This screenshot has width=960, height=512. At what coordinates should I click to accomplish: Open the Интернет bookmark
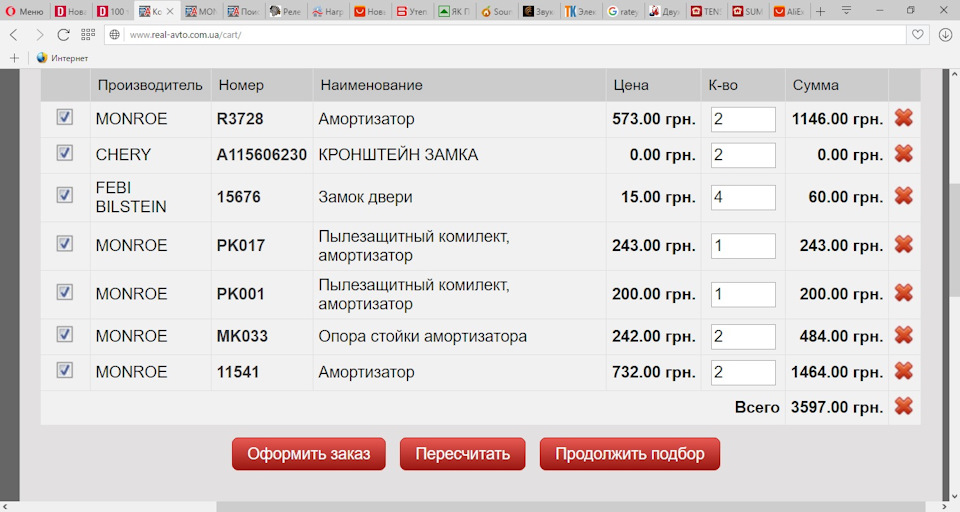pos(62,58)
